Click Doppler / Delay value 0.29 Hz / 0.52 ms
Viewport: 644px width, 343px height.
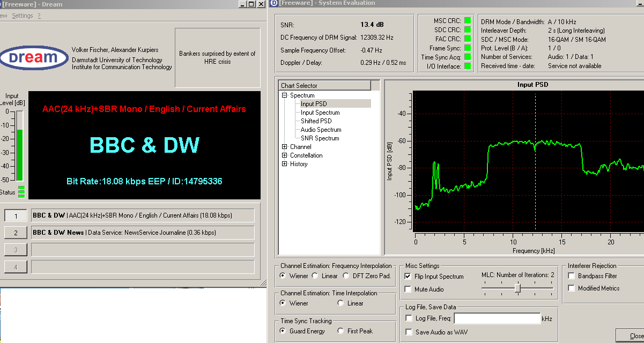[383, 63]
